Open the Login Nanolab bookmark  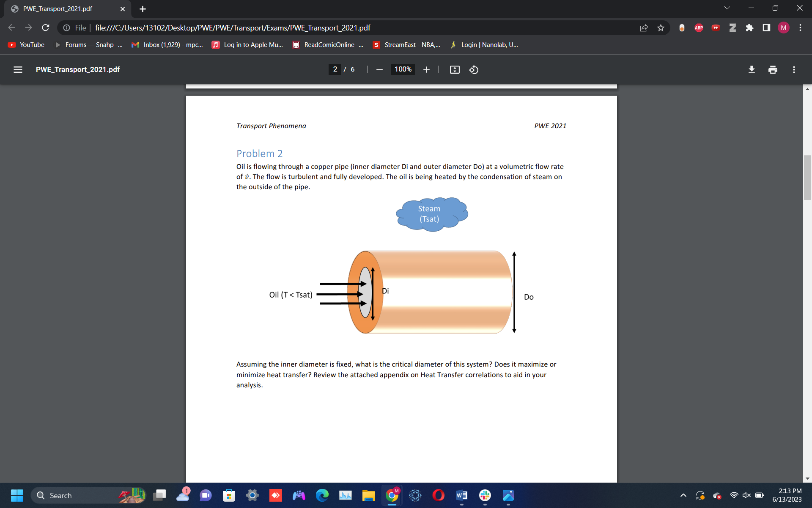tap(484, 45)
